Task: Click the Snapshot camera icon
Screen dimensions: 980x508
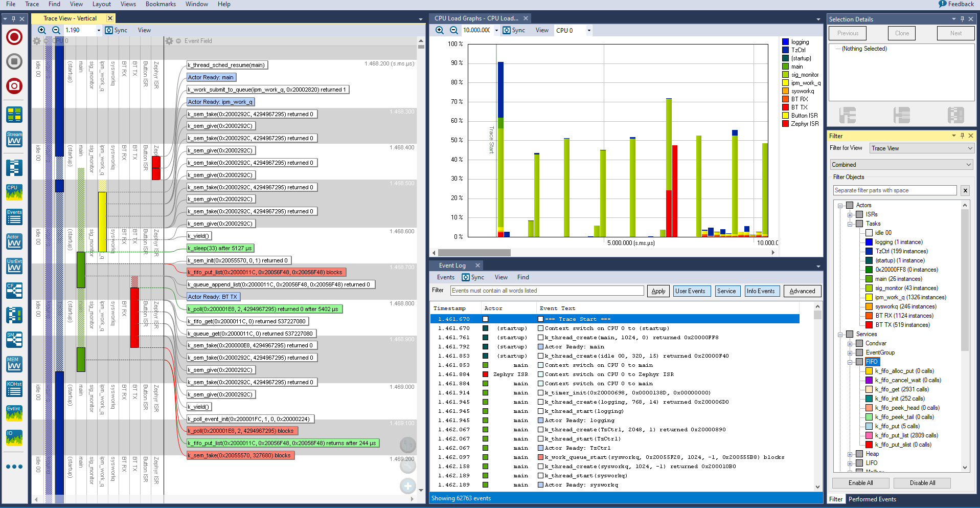Action: (14, 85)
